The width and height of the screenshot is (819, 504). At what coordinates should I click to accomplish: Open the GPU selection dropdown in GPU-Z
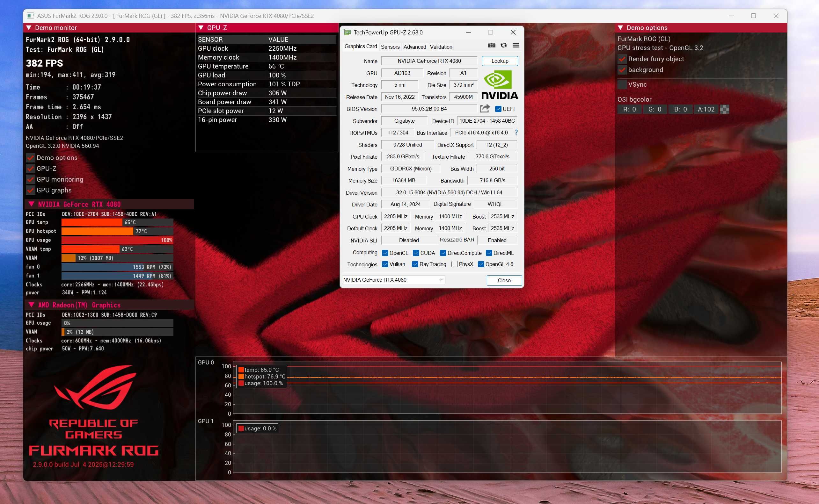393,280
